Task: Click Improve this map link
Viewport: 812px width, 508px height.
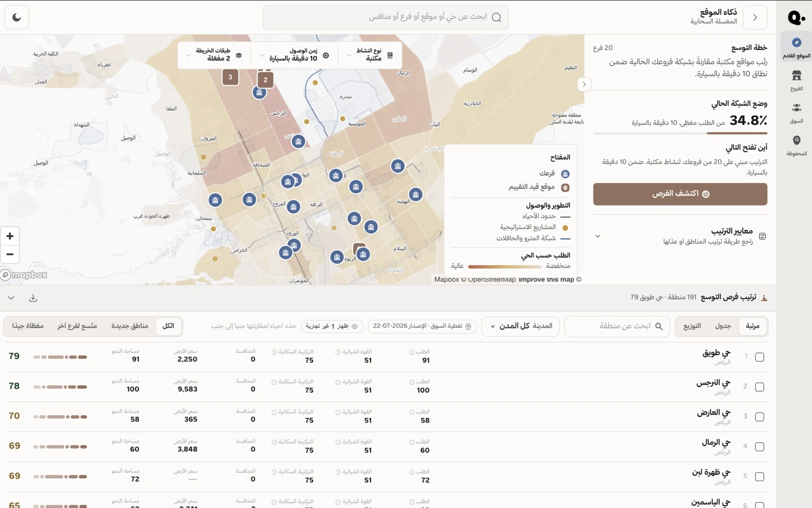Action: pos(546,279)
